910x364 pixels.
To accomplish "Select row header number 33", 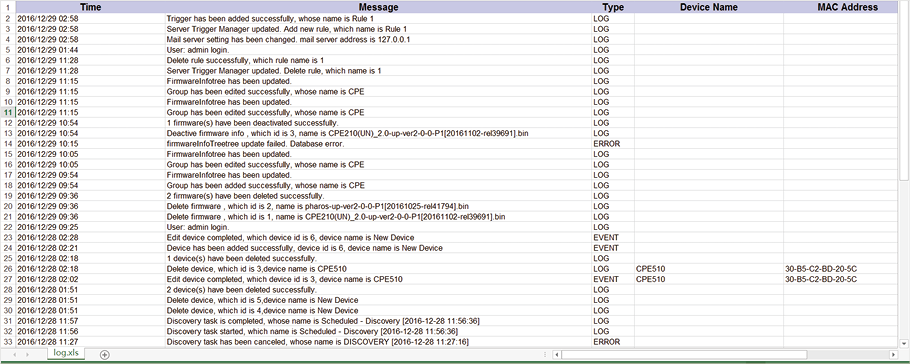I will coord(8,343).
